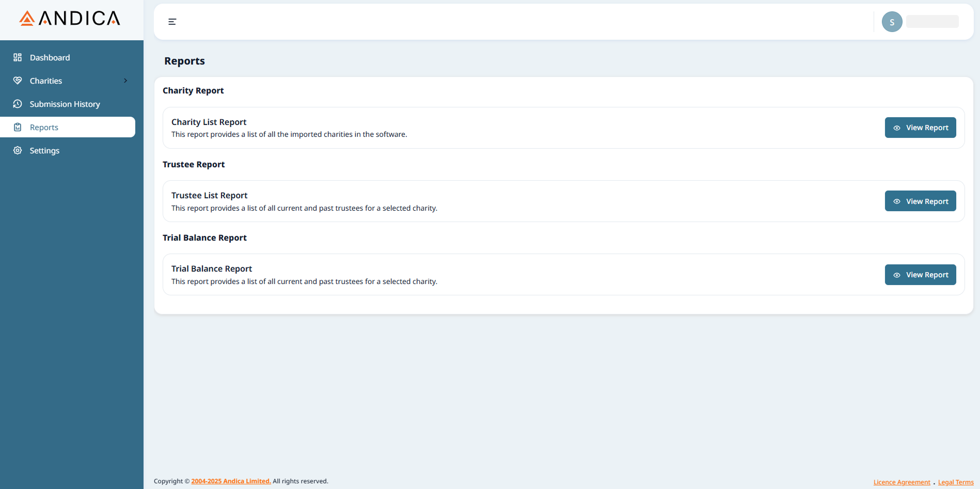The height and width of the screenshot is (489, 980).
Task: Click the eye icon on Trustee List Report
Action: pos(897,201)
